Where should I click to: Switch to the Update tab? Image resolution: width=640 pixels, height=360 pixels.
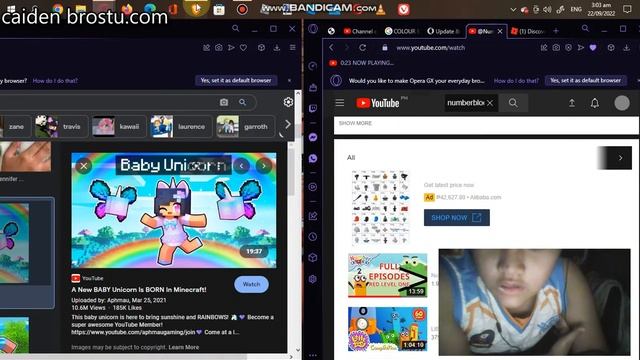(x=444, y=31)
